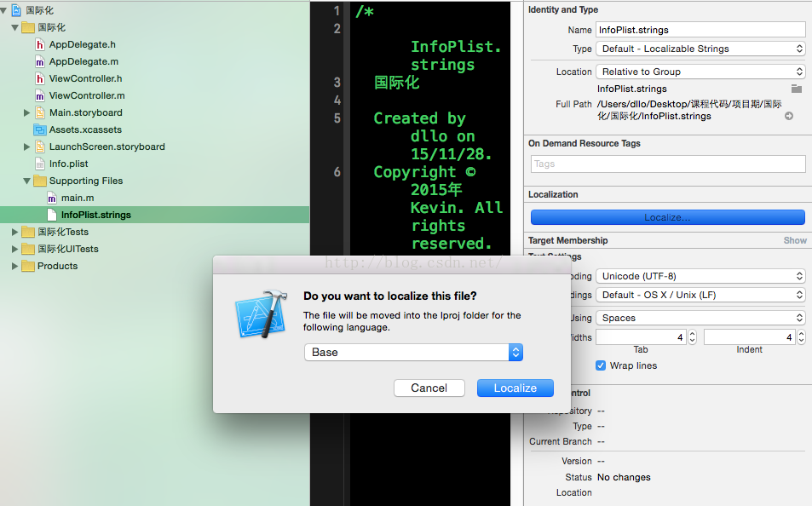The height and width of the screenshot is (506, 812).
Task: Click the LaunchScreen.storyboard file icon
Action: 40,147
